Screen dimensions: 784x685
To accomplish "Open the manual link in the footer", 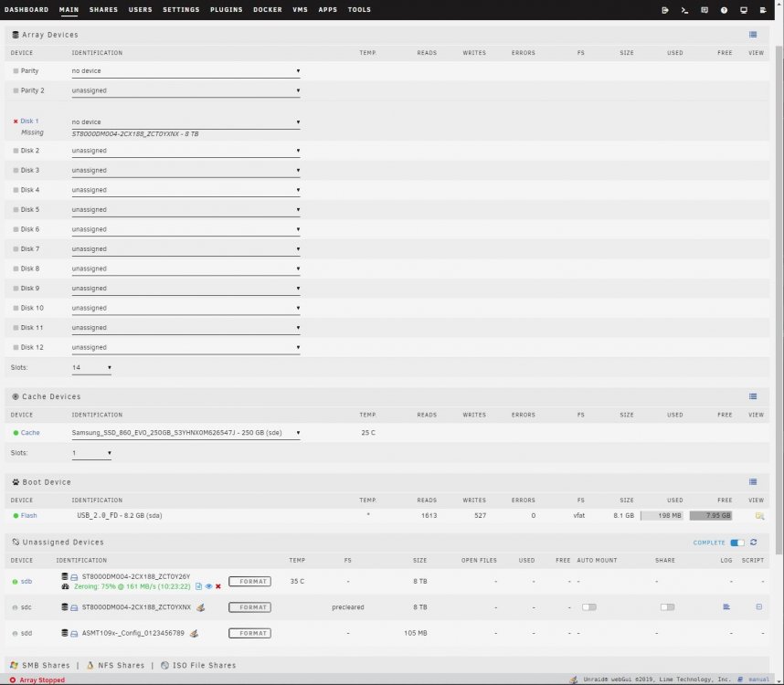I will 758,680.
